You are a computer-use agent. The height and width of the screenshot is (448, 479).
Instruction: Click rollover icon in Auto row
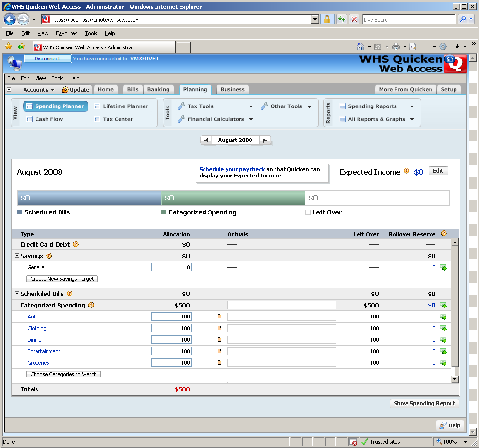tap(443, 317)
